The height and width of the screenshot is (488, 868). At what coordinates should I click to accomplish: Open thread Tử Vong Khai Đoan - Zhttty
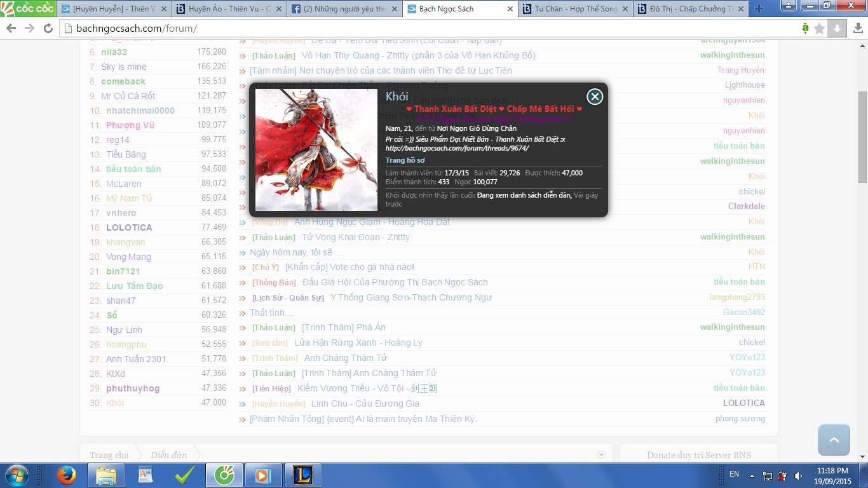click(x=355, y=237)
